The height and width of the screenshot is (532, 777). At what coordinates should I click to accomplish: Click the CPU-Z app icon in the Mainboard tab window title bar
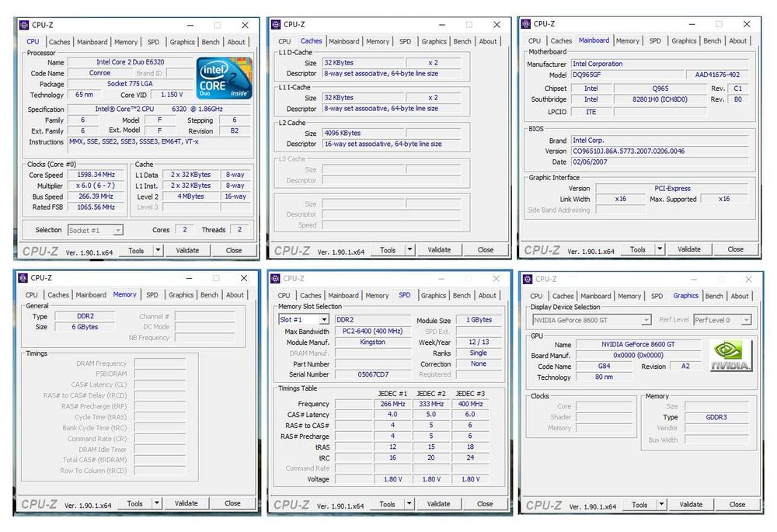pyautogui.click(x=526, y=24)
